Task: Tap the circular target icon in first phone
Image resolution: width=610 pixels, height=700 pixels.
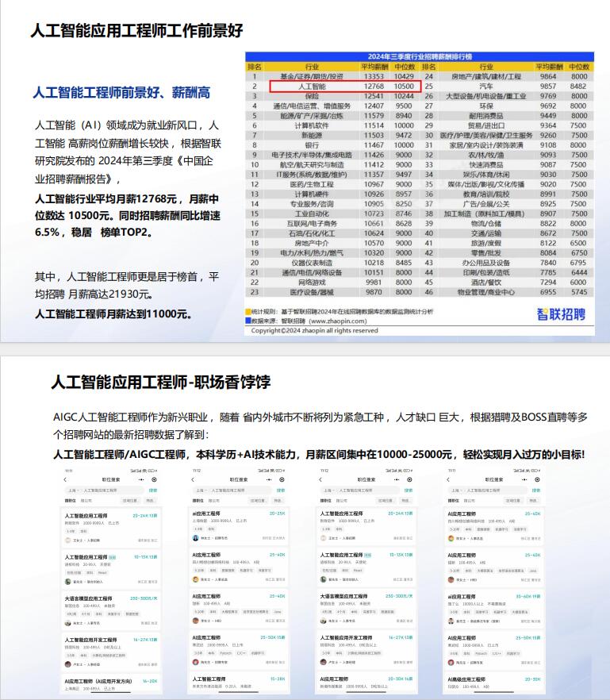Action: [x=154, y=479]
